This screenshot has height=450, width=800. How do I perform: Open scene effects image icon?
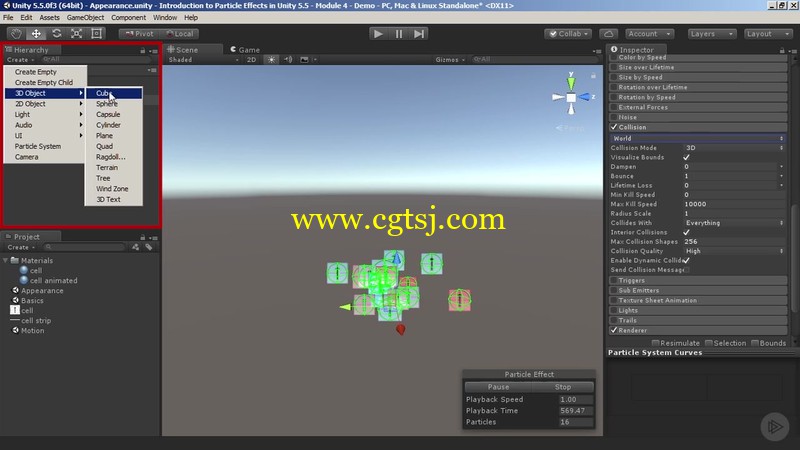pos(305,60)
